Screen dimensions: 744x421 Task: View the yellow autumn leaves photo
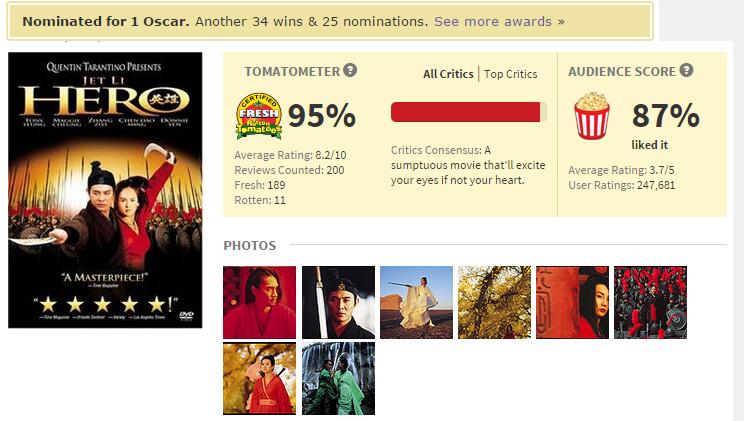[x=494, y=302]
